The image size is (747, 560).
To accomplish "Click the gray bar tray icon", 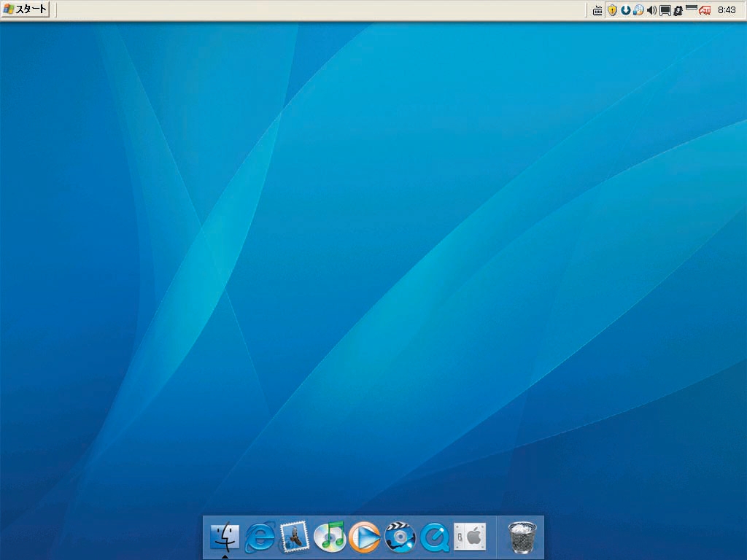I will tap(692, 7).
